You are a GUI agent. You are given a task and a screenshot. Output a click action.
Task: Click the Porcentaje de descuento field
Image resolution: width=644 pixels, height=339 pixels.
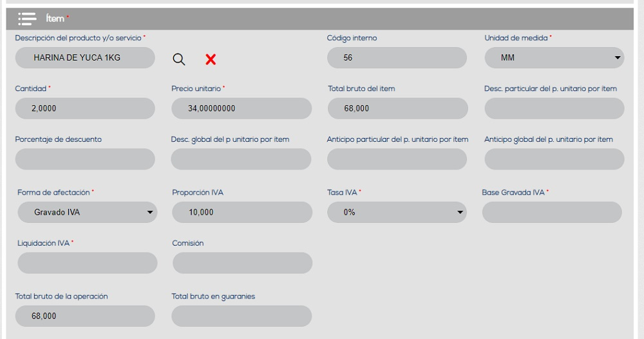[x=85, y=159]
